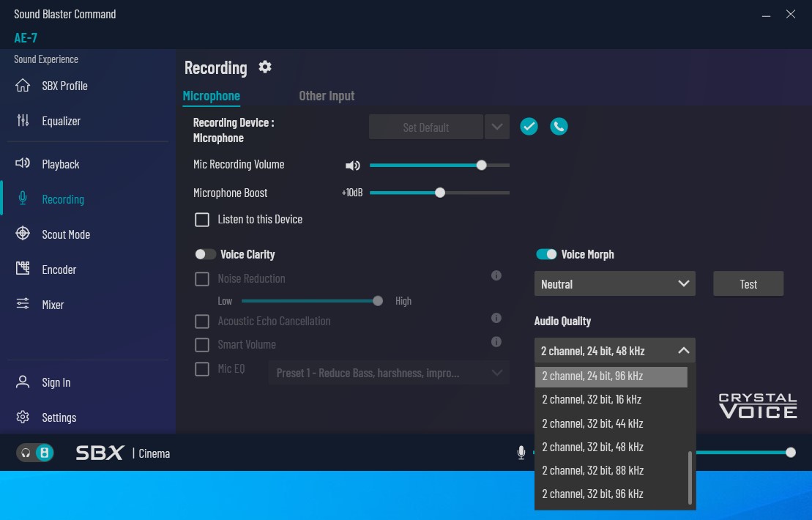Click the Cinema profile label
The height and width of the screenshot is (520, 812).
pos(154,453)
